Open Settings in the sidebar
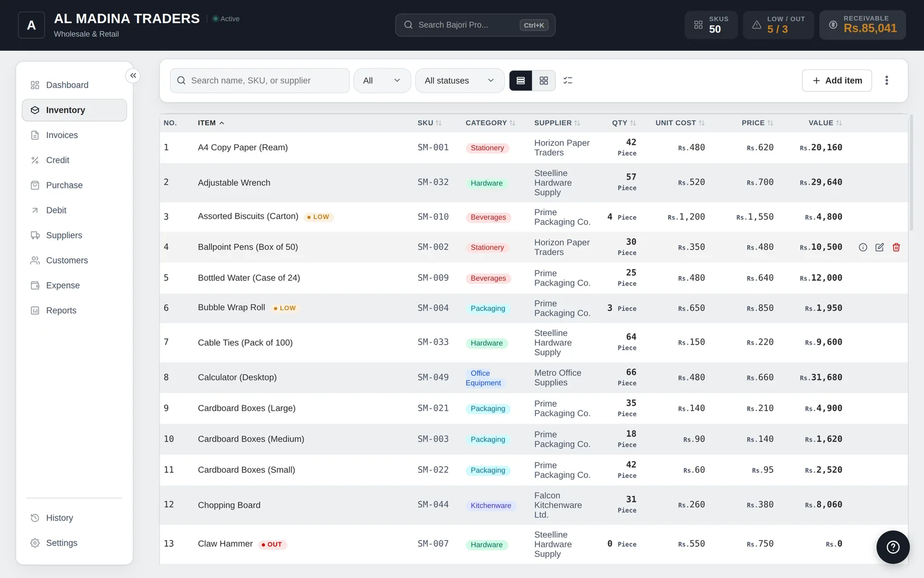The image size is (924, 578). point(74,543)
